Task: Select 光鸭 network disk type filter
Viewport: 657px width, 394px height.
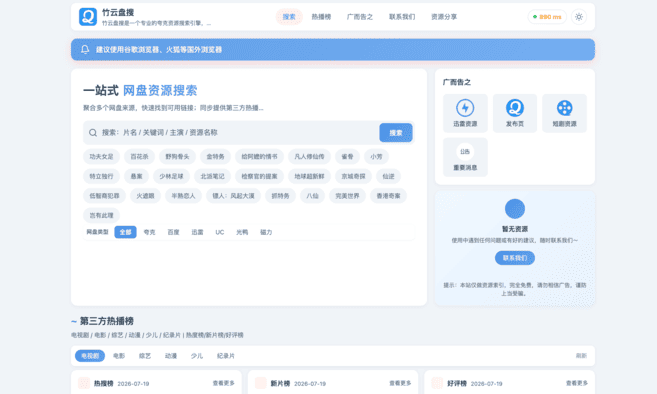Action: coord(242,232)
